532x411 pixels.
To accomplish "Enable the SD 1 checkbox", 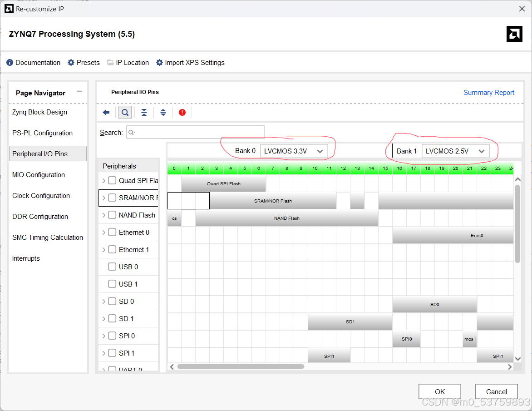I will point(112,318).
